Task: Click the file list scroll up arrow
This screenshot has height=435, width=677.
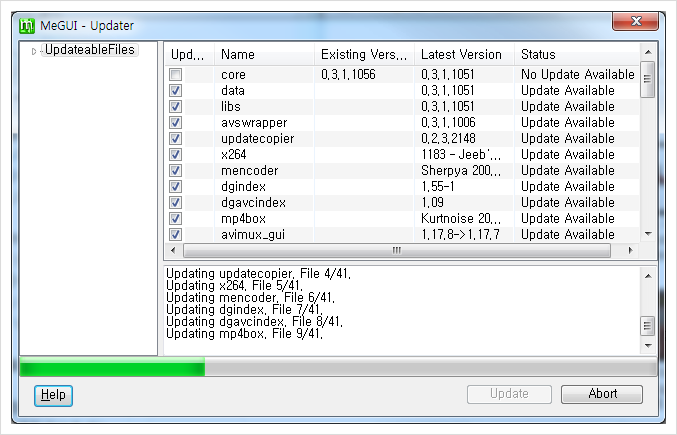Action: pos(648,52)
